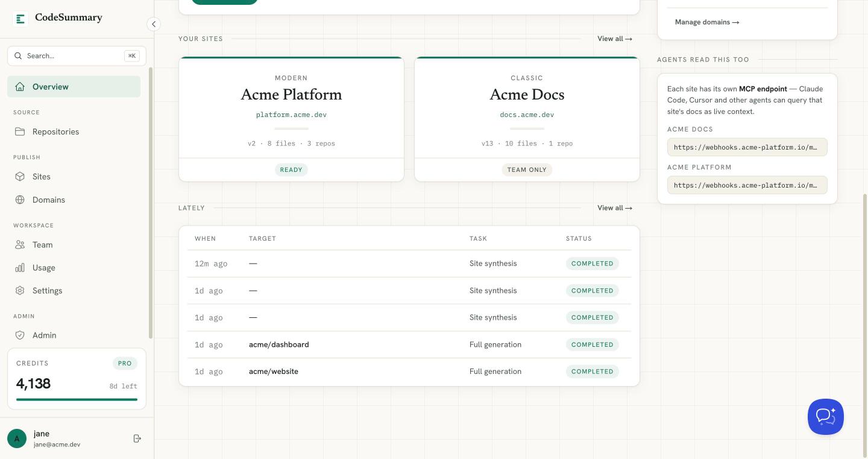Click the TARGET column header
This screenshot has width=868, height=459.
[262, 239]
